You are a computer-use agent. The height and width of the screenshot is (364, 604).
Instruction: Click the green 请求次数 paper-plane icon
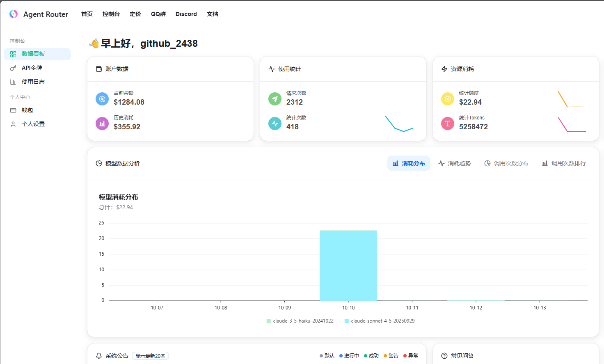tap(275, 99)
